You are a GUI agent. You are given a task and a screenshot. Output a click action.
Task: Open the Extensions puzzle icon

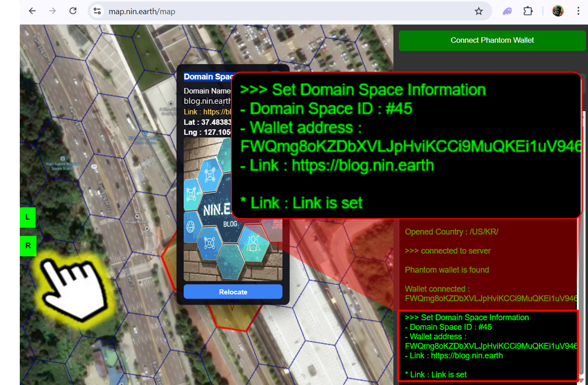click(x=528, y=11)
